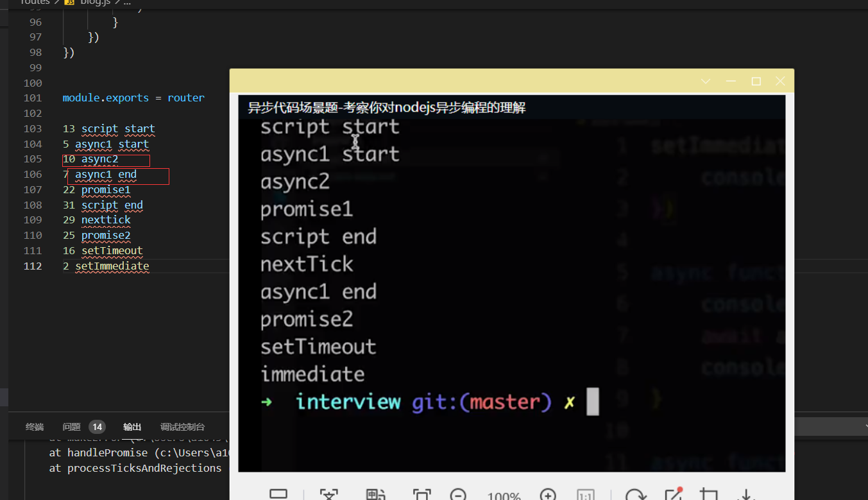The height and width of the screenshot is (500, 868).
Task: Open the 调试控制台 panel tab
Action: (x=183, y=427)
